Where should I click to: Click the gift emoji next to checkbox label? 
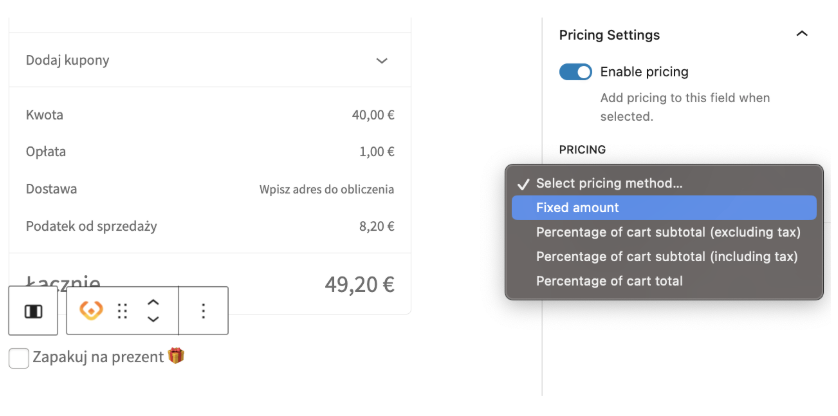click(176, 356)
